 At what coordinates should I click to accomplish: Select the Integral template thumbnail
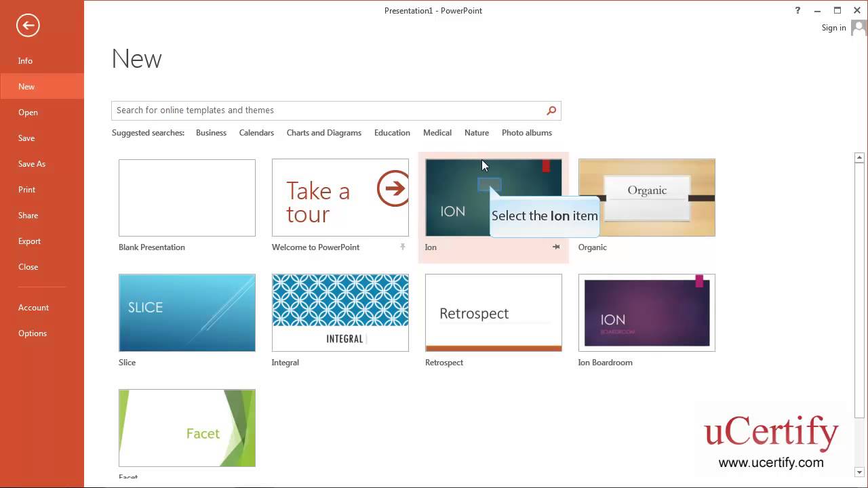point(340,313)
